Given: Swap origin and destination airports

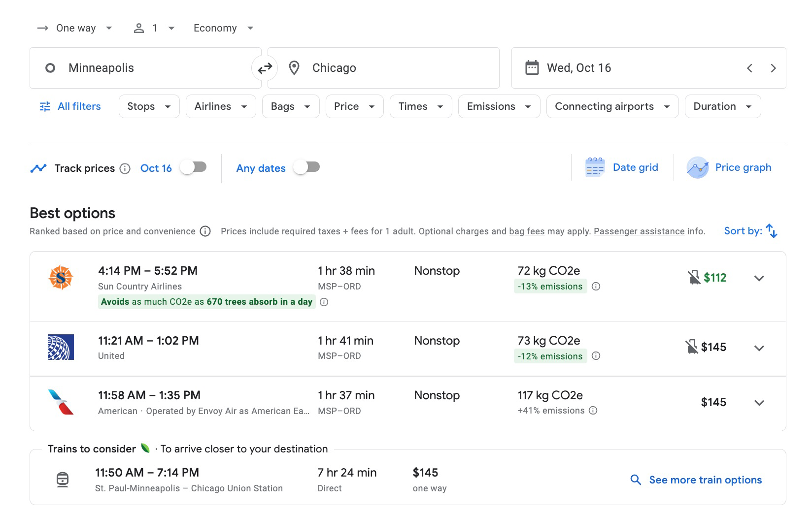Looking at the screenshot, I should click(x=265, y=68).
